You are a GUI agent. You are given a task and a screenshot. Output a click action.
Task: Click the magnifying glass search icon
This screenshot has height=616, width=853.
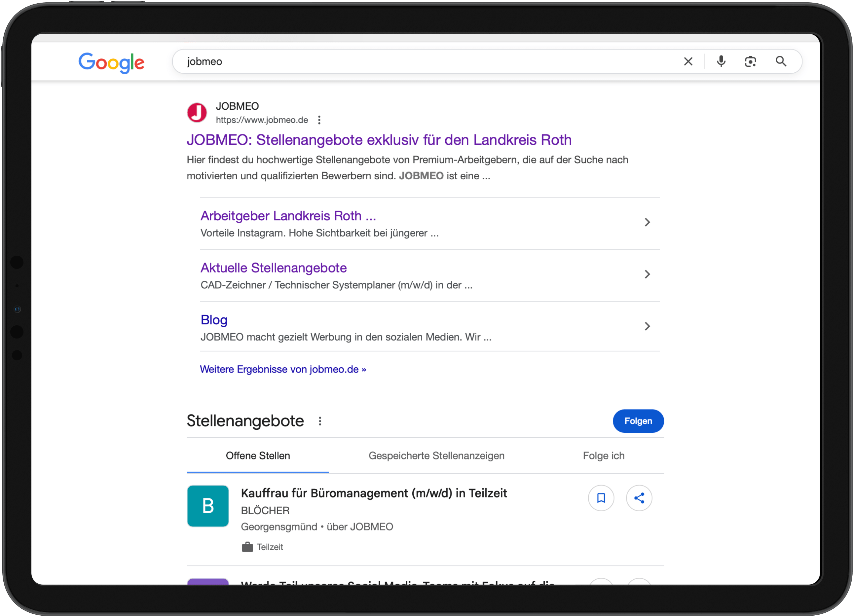point(781,61)
